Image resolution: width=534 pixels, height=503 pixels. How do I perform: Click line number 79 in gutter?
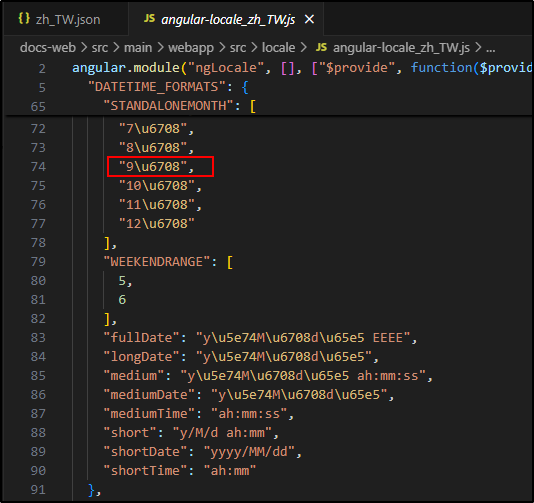coord(38,262)
